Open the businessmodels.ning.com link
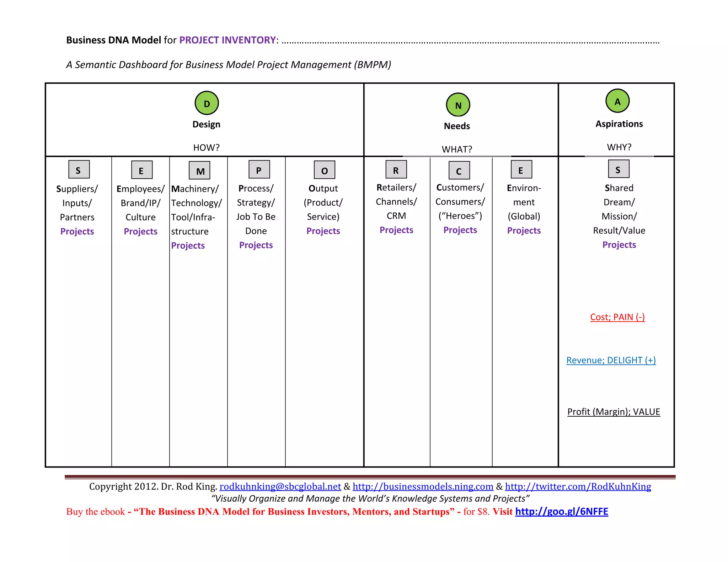This screenshot has width=728, height=562. (x=423, y=486)
